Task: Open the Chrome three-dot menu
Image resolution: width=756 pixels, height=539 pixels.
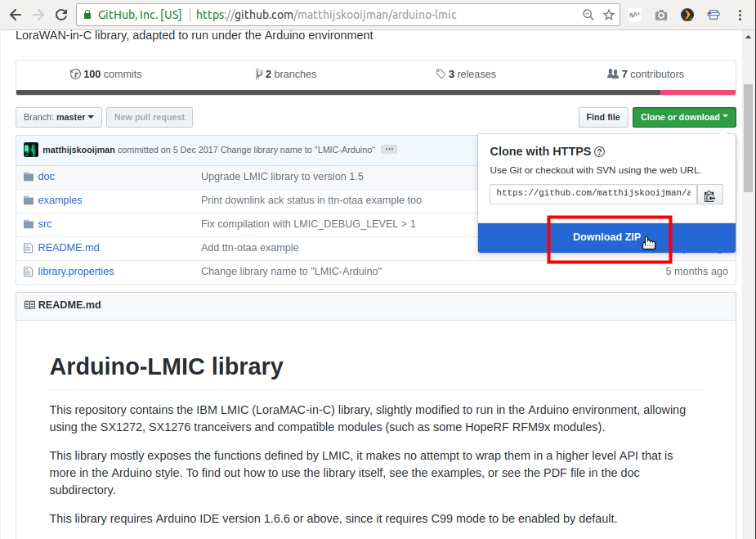Action: [740, 15]
